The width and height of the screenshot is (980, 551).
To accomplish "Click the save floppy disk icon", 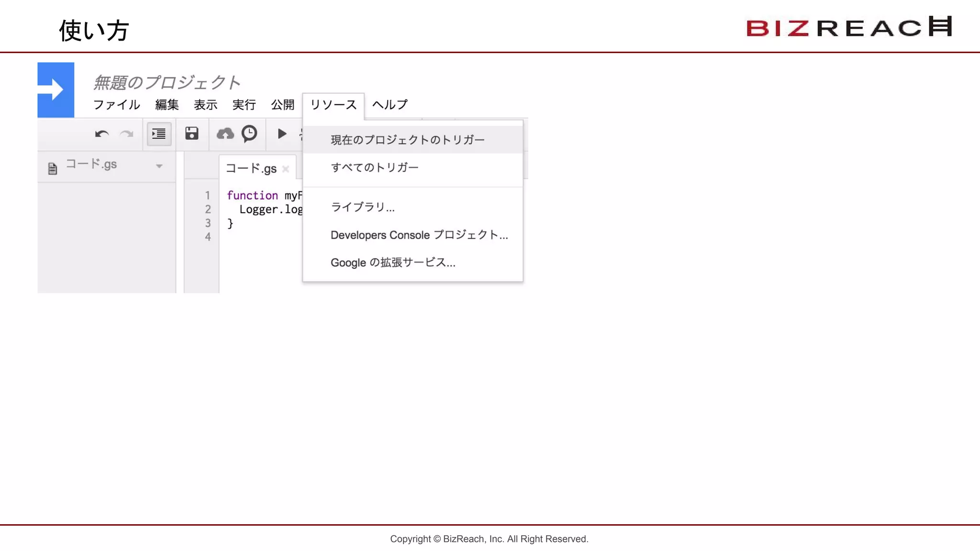I will coord(192,133).
